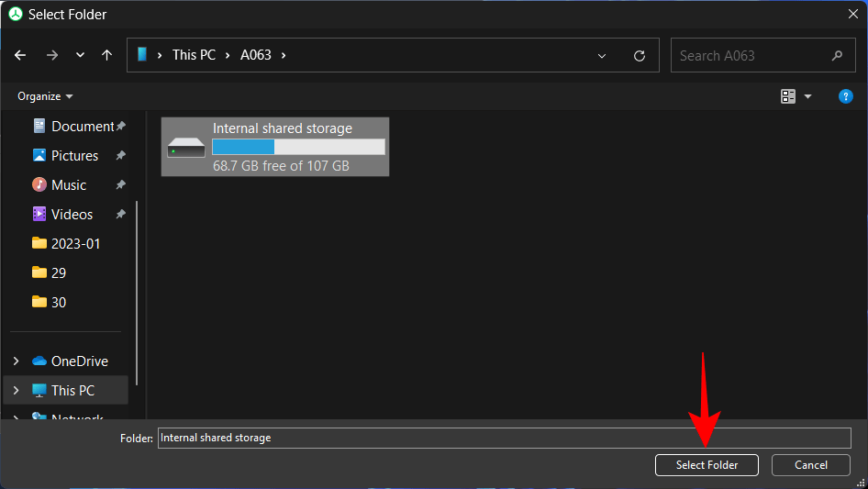Click the Folder name input field

(505, 438)
